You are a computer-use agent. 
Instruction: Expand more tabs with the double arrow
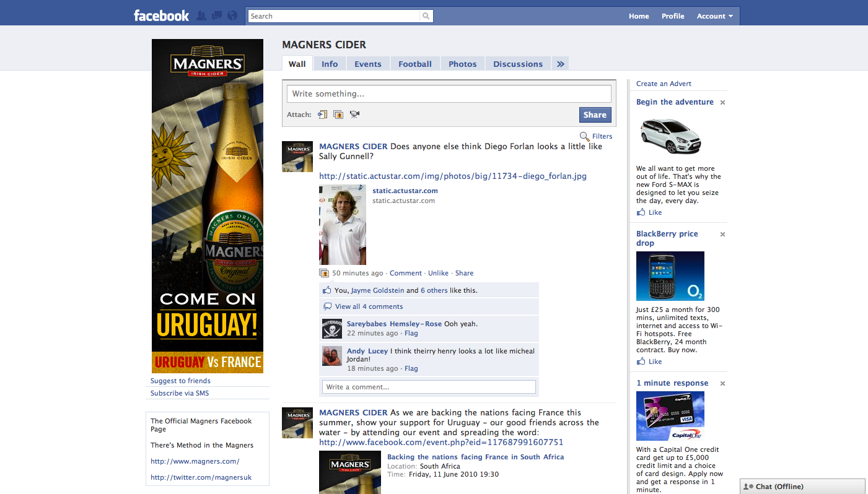pyautogui.click(x=560, y=64)
